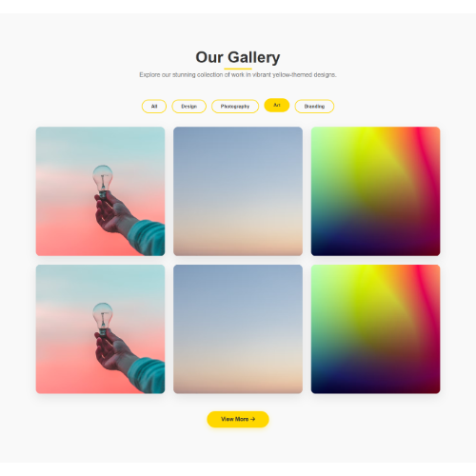Select the All filter tab
This screenshot has width=476, height=476.
154,107
